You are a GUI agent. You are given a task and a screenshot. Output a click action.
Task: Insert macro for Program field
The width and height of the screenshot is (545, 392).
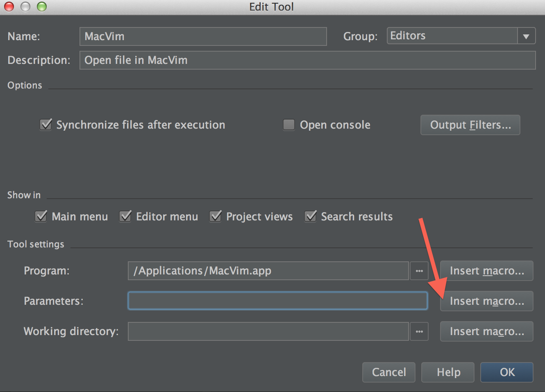click(487, 271)
